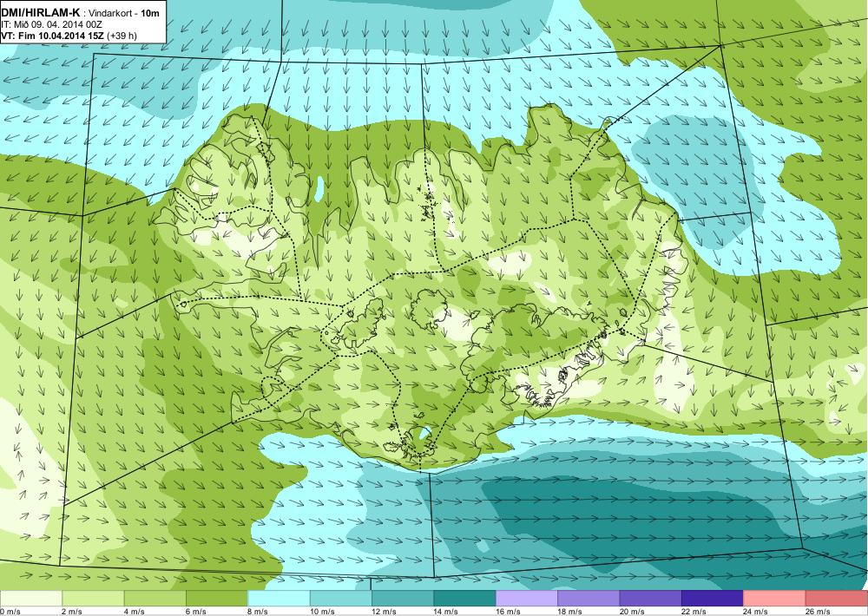Select the "20 m/s" legend label
The height and width of the screenshot is (616, 868).
coord(632,612)
